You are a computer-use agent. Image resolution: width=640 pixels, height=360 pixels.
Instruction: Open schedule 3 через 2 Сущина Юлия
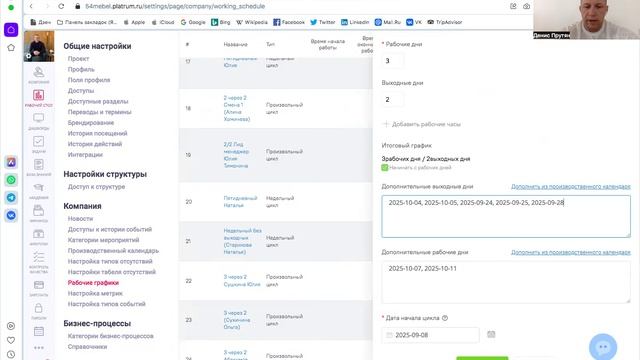[242, 280]
